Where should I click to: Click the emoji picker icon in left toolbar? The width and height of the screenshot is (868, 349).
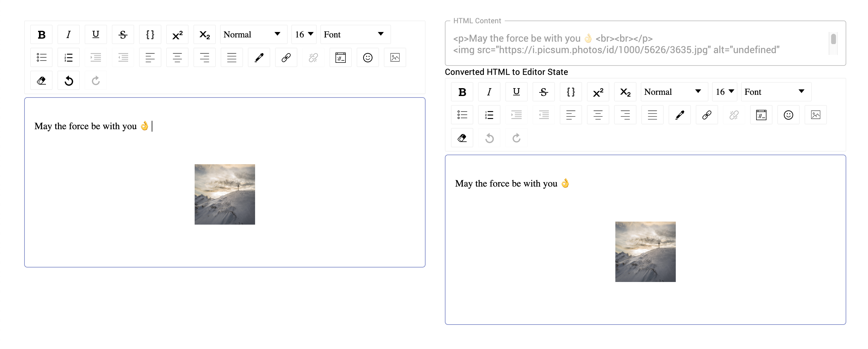click(x=368, y=58)
